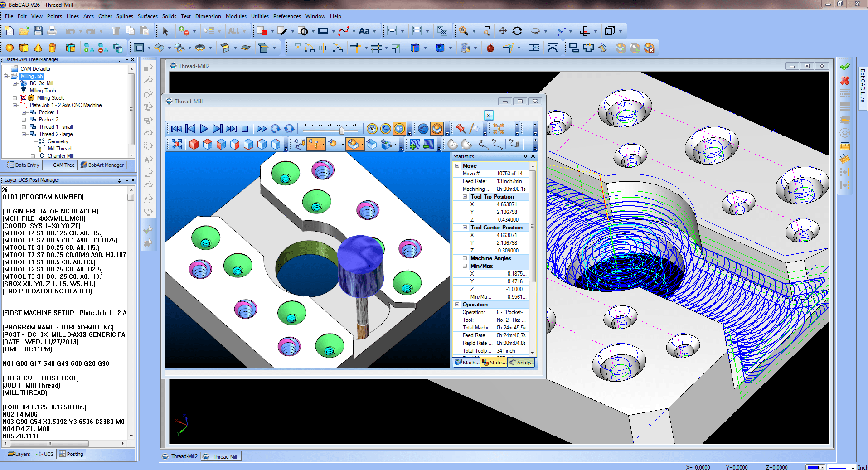This screenshot has width=868, height=470.
Task: Open the Modules menu
Action: point(236,16)
